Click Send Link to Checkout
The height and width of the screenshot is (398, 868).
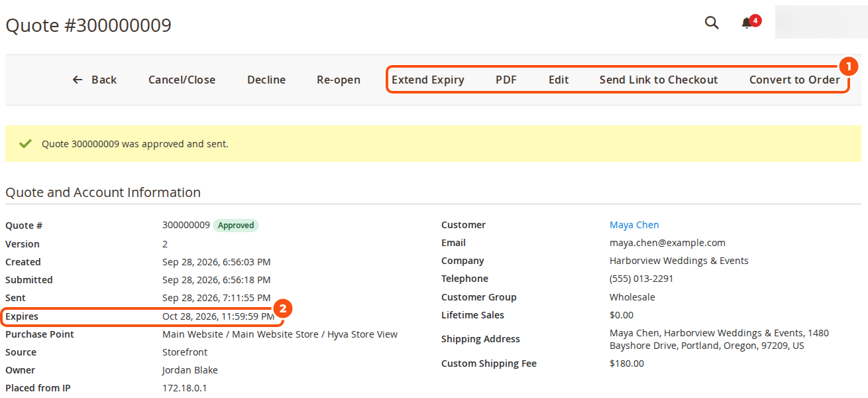659,80
